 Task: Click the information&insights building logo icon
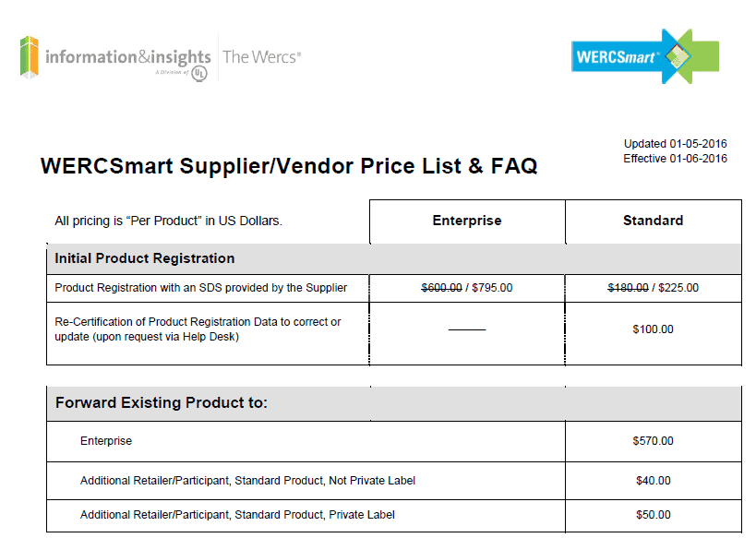pos(29,57)
